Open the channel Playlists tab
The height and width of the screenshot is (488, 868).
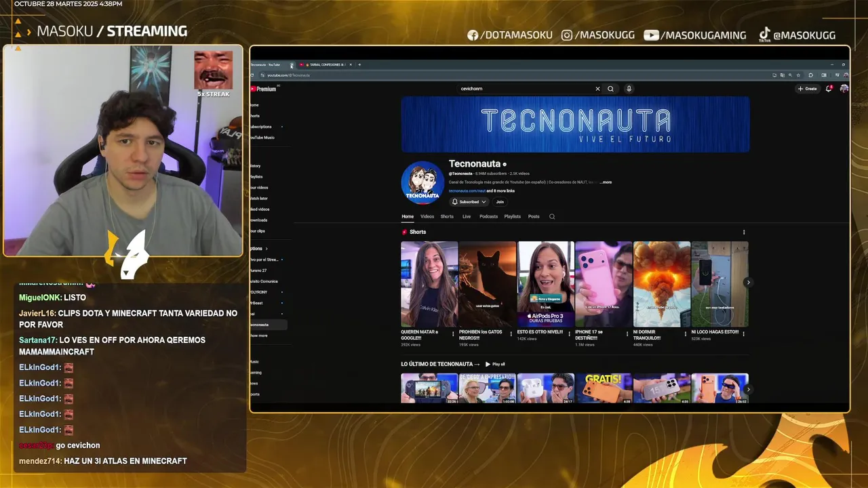coord(512,217)
